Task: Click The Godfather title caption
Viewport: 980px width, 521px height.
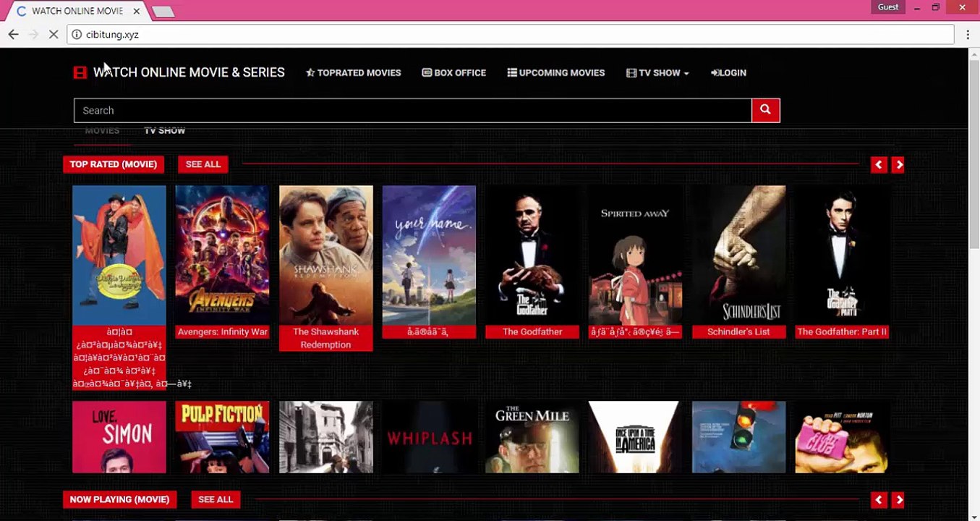Action: click(x=532, y=331)
